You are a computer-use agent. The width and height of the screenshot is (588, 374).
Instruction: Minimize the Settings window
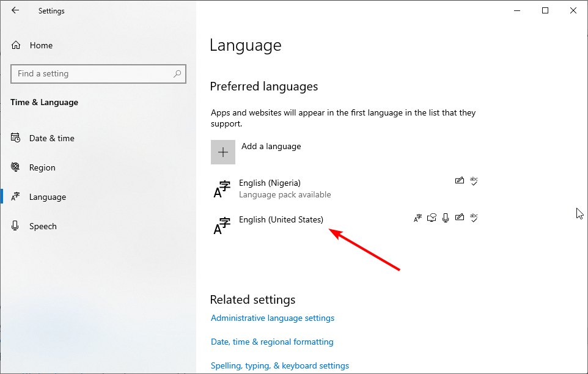pyautogui.click(x=517, y=10)
